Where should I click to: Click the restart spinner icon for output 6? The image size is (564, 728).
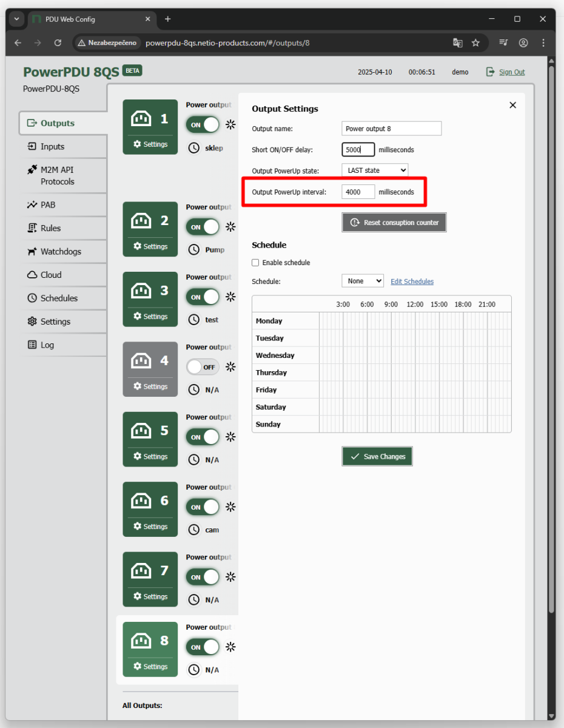(230, 507)
